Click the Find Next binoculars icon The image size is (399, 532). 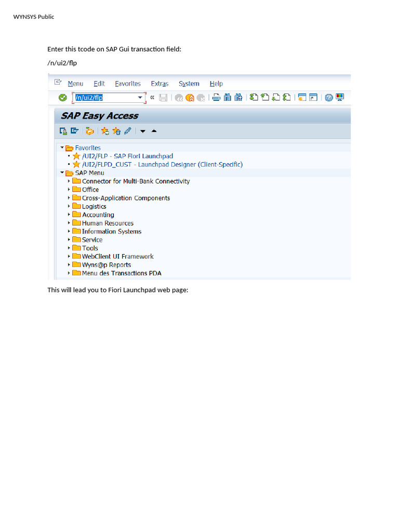pyautogui.click(x=238, y=97)
